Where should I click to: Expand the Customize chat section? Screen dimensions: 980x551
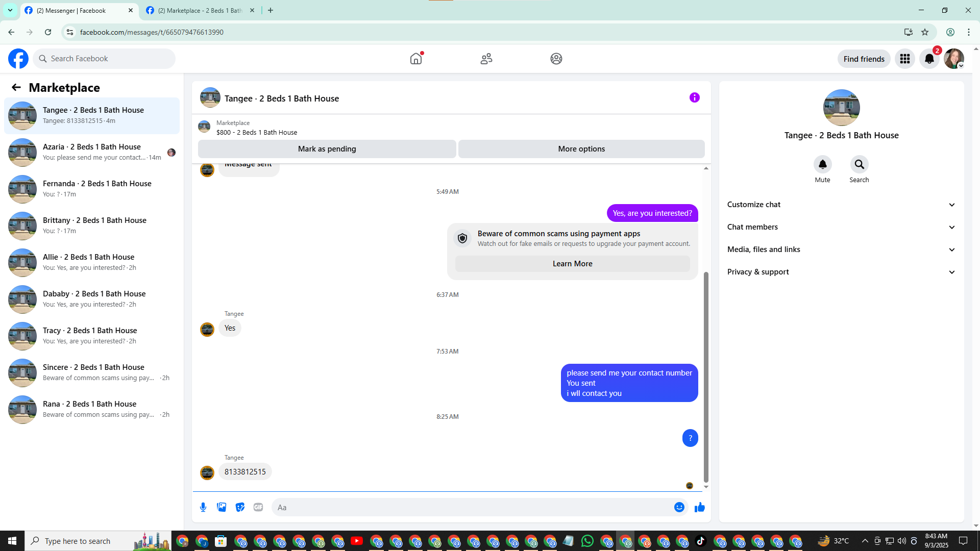point(841,205)
